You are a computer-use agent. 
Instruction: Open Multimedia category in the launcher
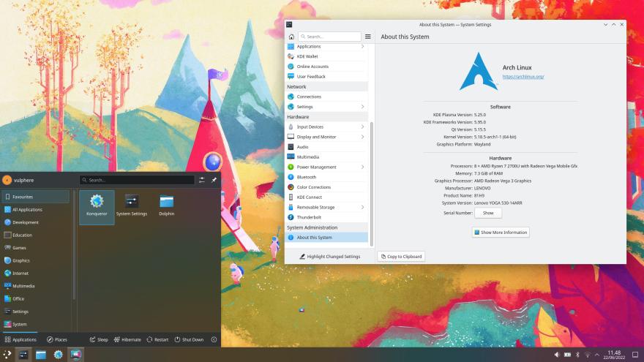pyautogui.click(x=36, y=286)
